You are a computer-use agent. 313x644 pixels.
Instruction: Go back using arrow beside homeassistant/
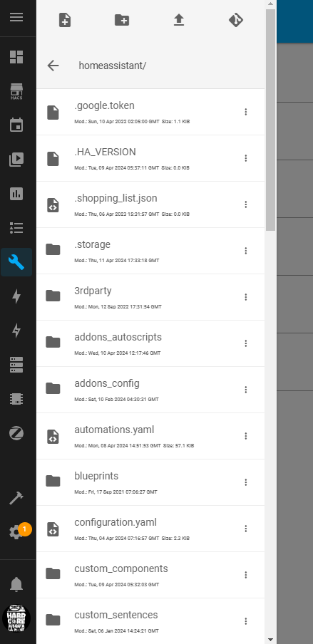pos(53,66)
